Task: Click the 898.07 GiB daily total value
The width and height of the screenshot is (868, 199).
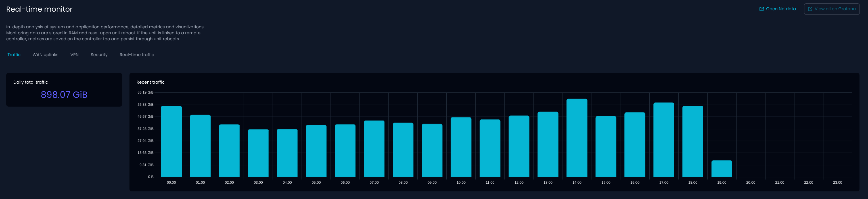Action: click(64, 95)
